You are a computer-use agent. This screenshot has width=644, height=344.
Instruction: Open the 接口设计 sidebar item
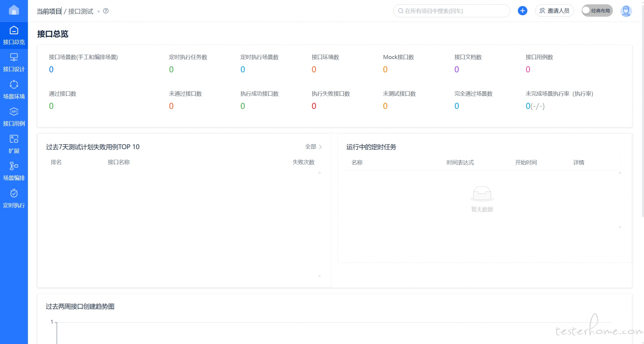click(x=14, y=63)
